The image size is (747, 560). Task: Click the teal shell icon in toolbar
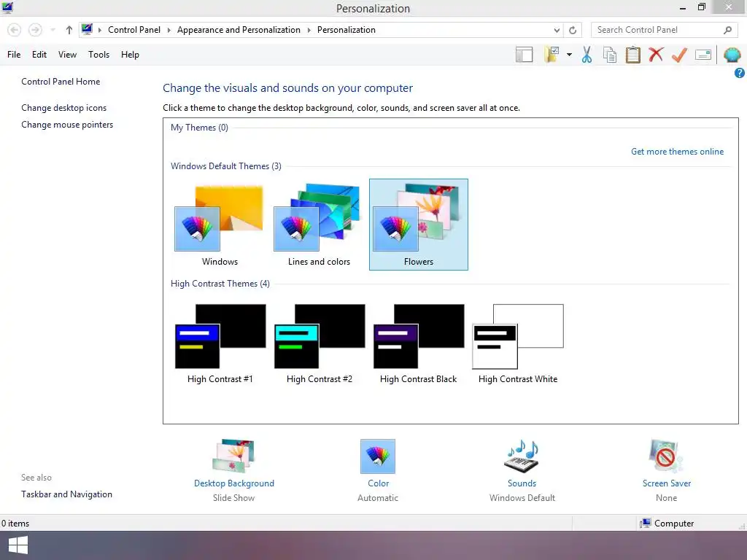[x=732, y=55]
